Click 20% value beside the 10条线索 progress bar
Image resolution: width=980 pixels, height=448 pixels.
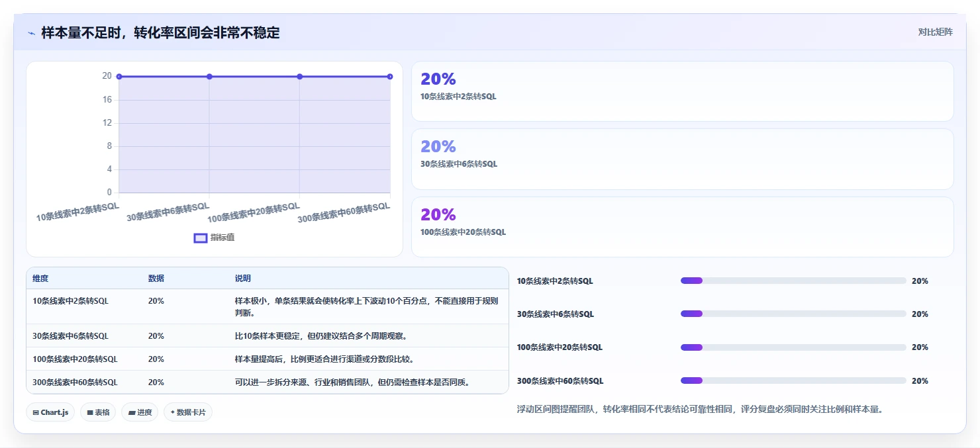pyautogui.click(x=920, y=281)
